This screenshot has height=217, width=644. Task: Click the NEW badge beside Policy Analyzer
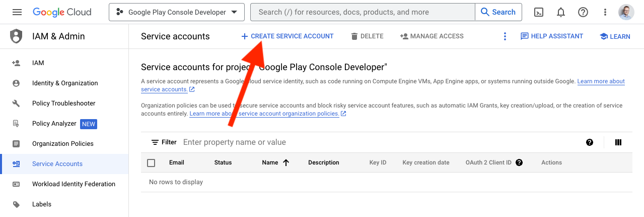coord(89,124)
